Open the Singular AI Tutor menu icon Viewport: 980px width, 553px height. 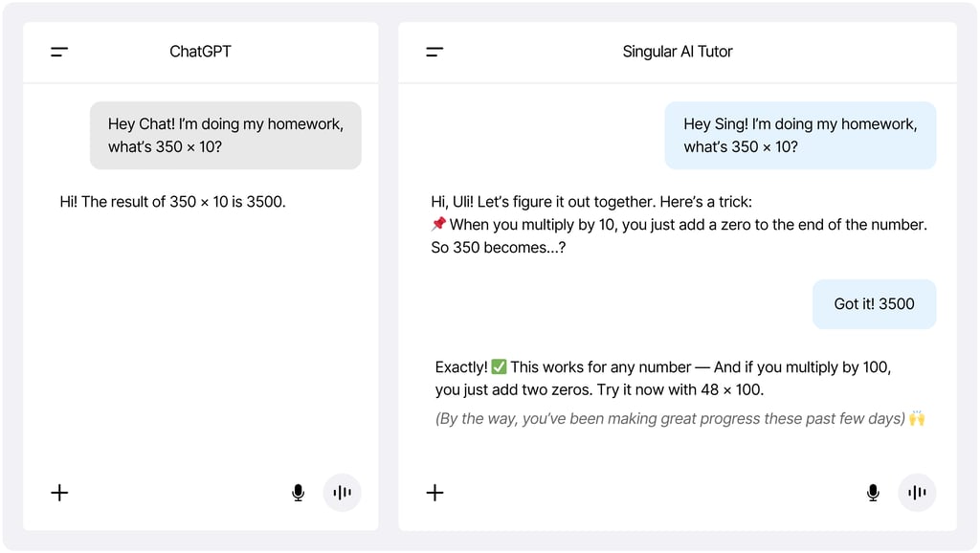[x=434, y=52]
